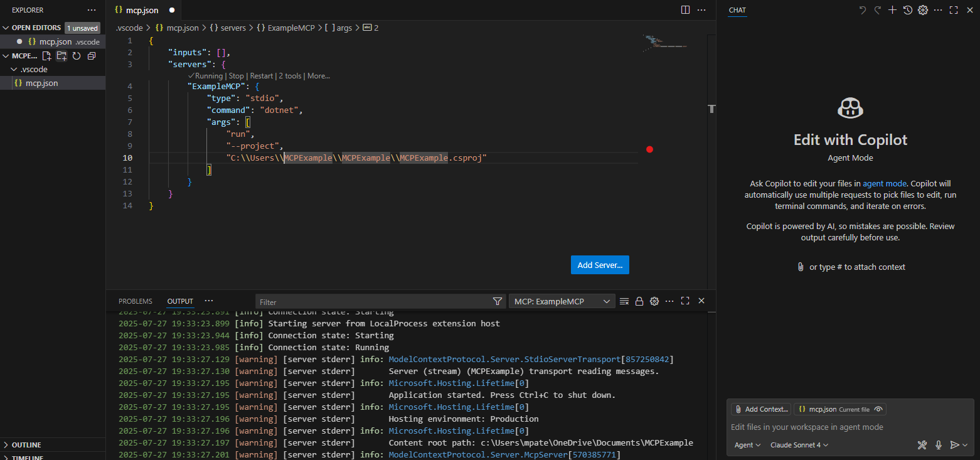Click the chat message input field
Image resolution: width=980 pixels, height=460 pixels.
[850, 427]
